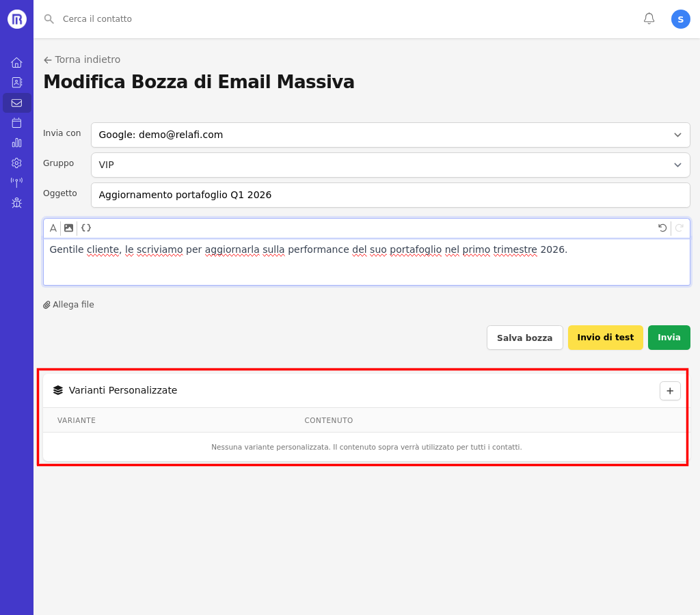700x615 pixels.
Task: Open the Broadcast antenna section
Action: [x=16, y=182]
